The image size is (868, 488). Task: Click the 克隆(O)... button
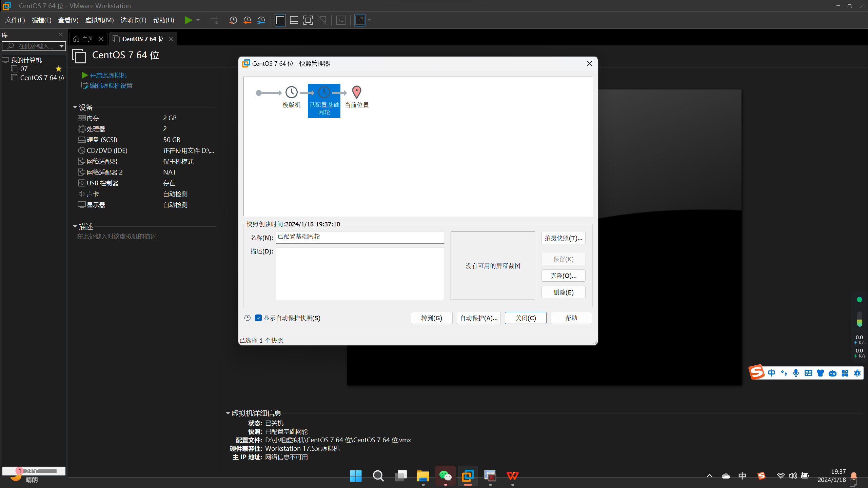[564, 276]
